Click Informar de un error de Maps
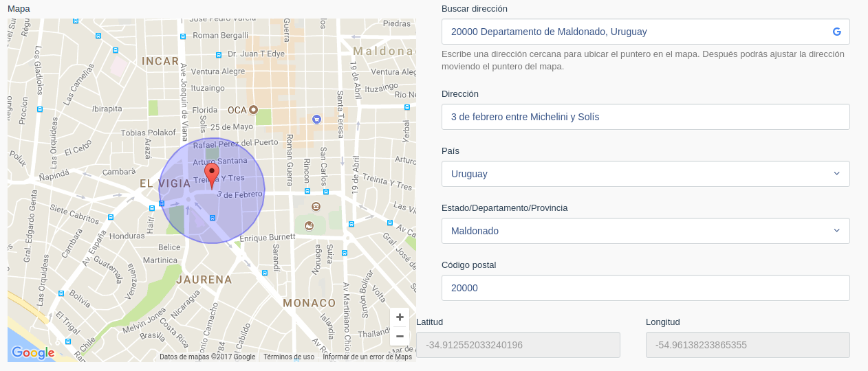868x371 pixels. coord(367,357)
